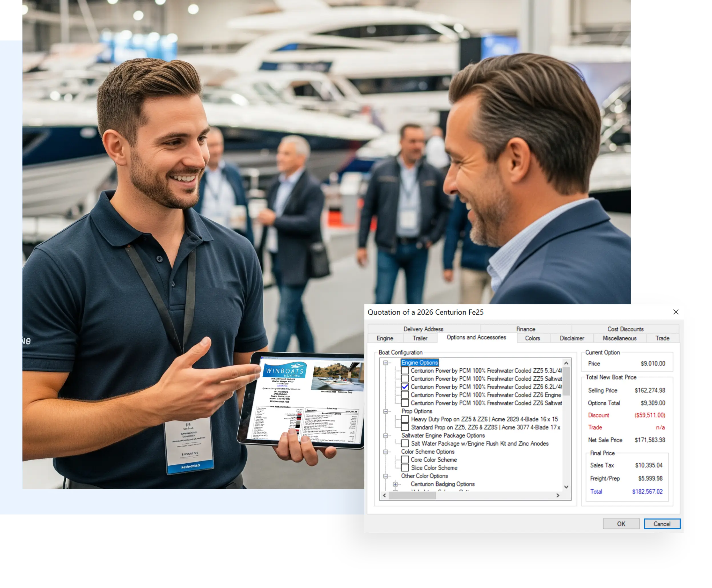Viewport: 712px width, 588px height.
Task: Check the Heavy Duty Prop option
Action: coord(405,419)
